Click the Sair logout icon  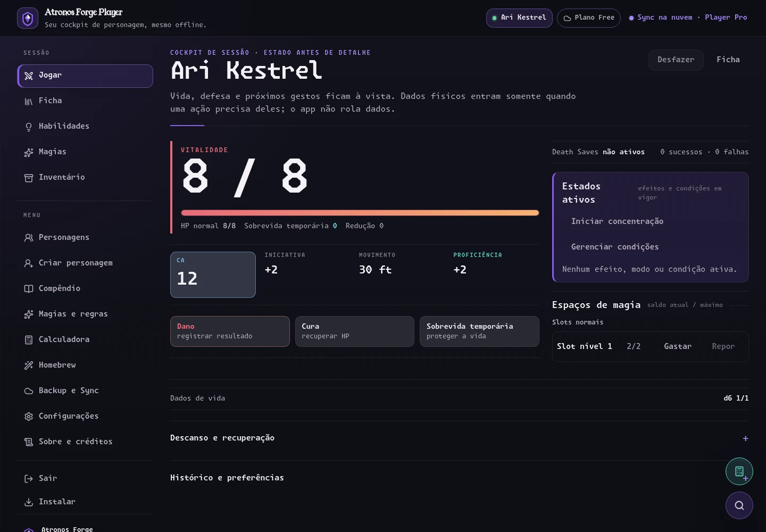pyautogui.click(x=29, y=479)
